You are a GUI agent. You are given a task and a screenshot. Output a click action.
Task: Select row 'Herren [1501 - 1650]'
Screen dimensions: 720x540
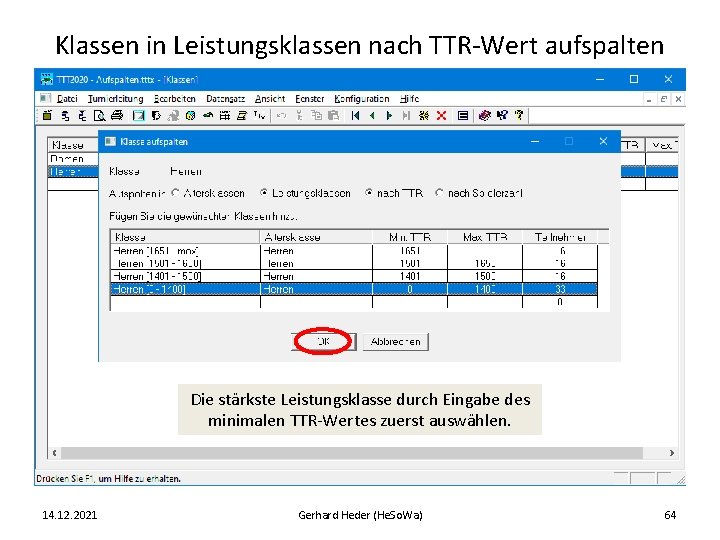pyautogui.click(x=354, y=264)
